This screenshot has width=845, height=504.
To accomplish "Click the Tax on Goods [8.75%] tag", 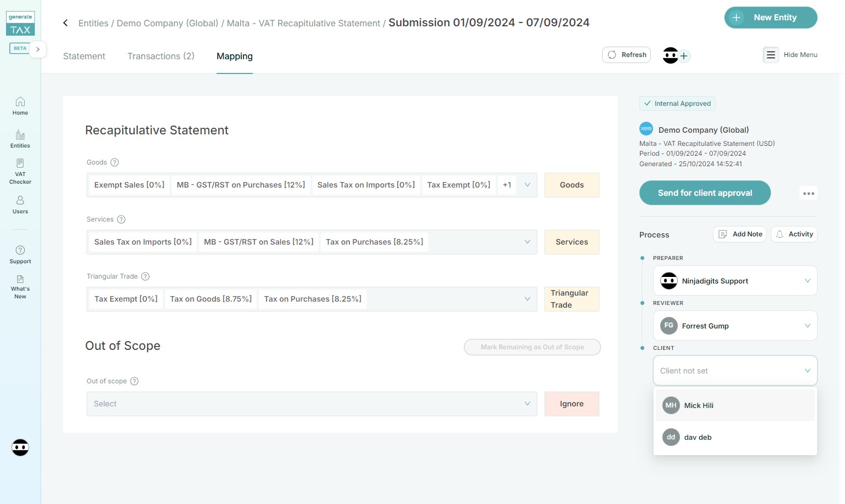I will 211,299.
